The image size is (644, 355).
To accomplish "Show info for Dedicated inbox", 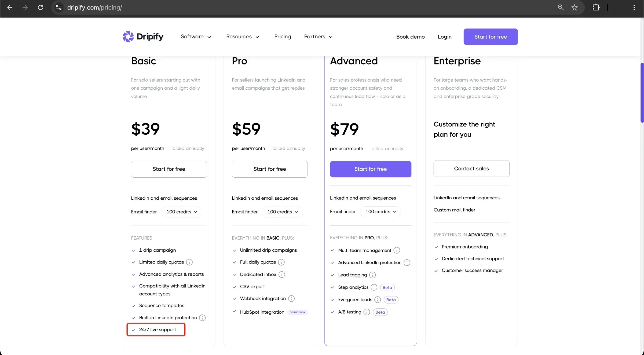I will pyautogui.click(x=282, y=275).
